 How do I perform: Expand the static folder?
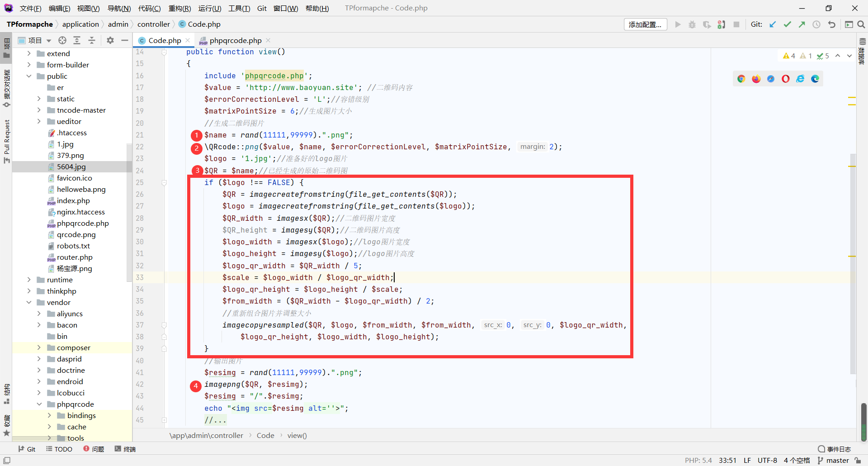point(39,99)
